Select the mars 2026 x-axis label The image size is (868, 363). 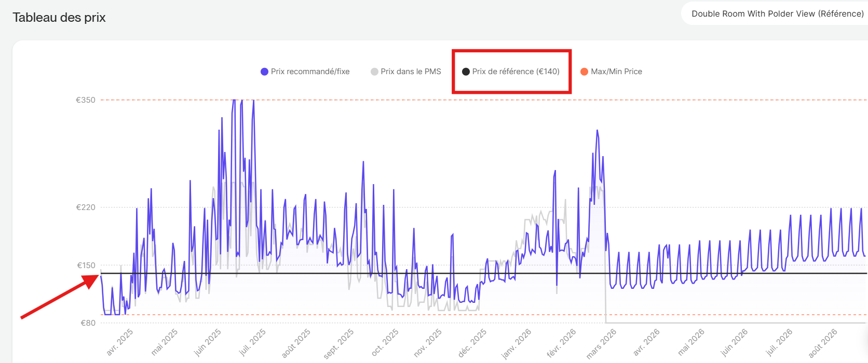tap(601, 343)
